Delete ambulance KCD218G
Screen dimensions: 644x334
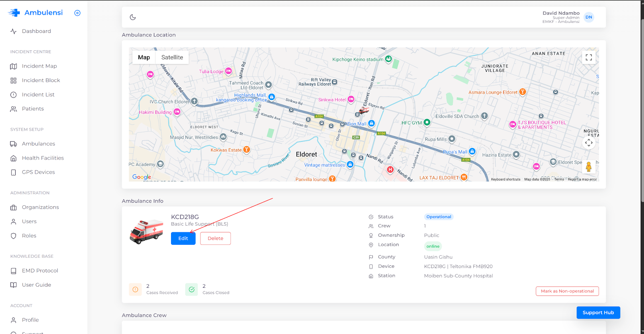tap(215, 238)
